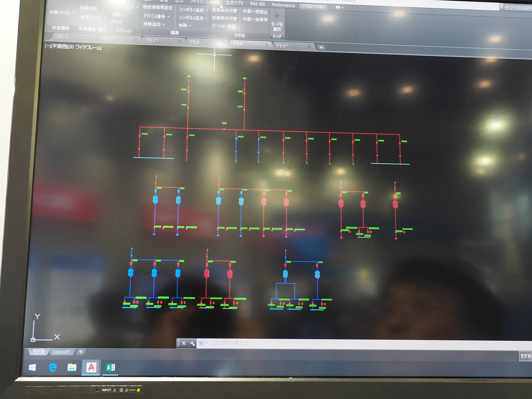Open Excel from the taskbar

point(110,367)
